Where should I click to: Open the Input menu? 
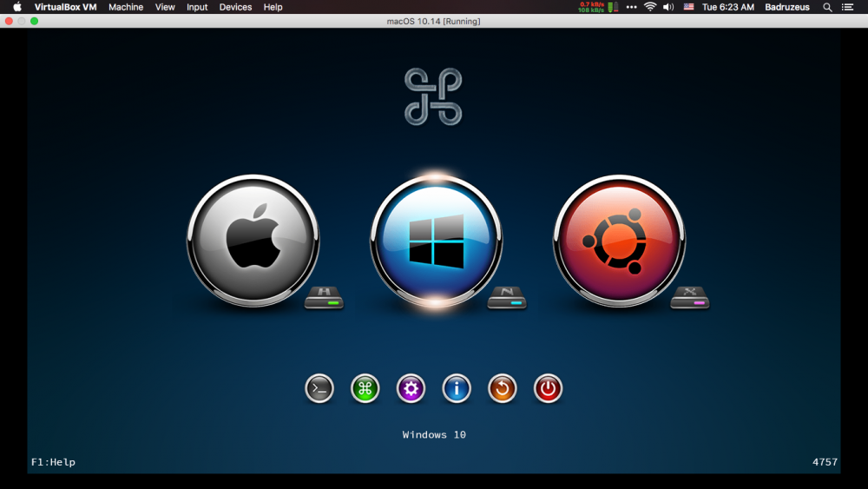click(x=197, y=7)
